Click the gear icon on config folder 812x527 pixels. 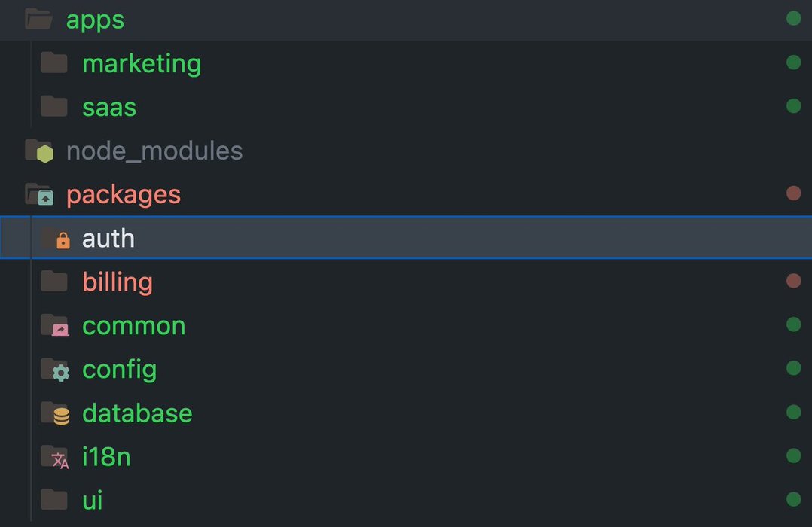[x=60, y=373]
